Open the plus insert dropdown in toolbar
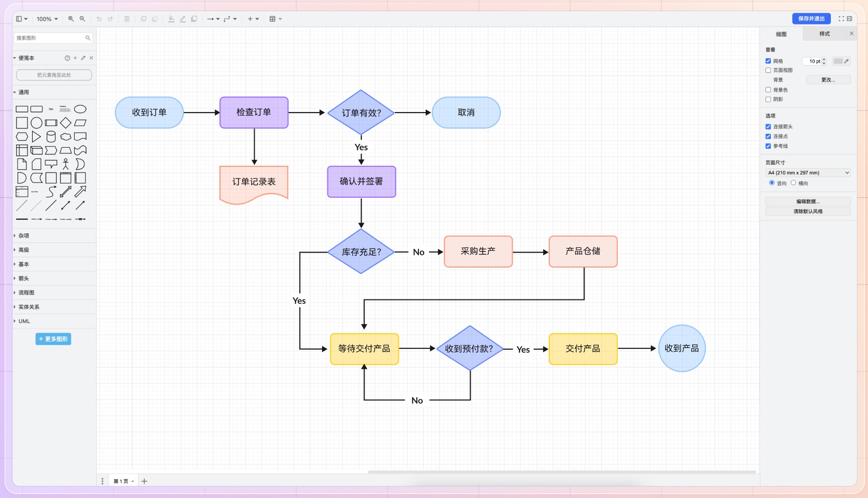 pos(253,19)
